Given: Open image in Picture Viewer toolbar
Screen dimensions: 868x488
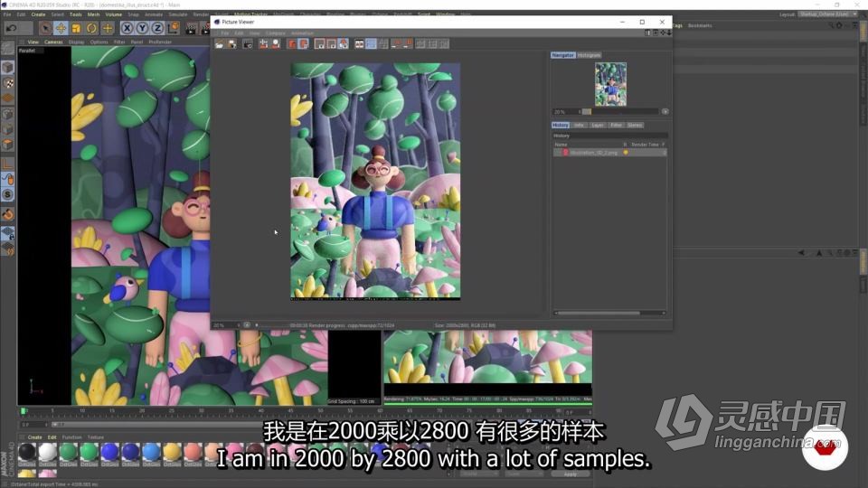Looking at the screenshot, I should pyautogui.click(x=220, y=43).
